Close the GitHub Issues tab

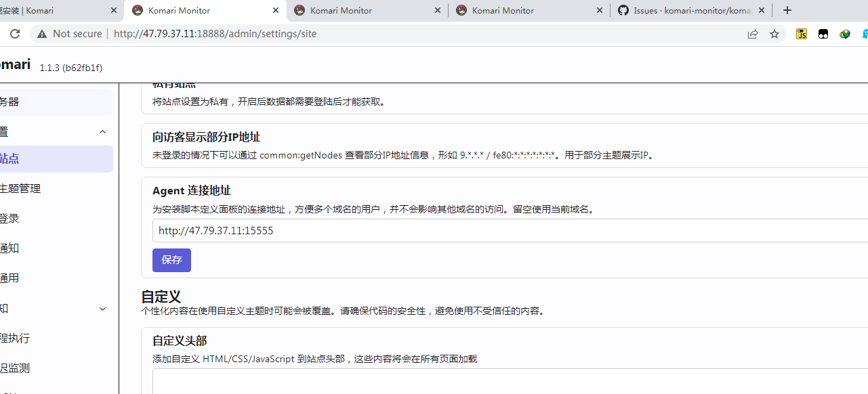[x=762, y=10]
